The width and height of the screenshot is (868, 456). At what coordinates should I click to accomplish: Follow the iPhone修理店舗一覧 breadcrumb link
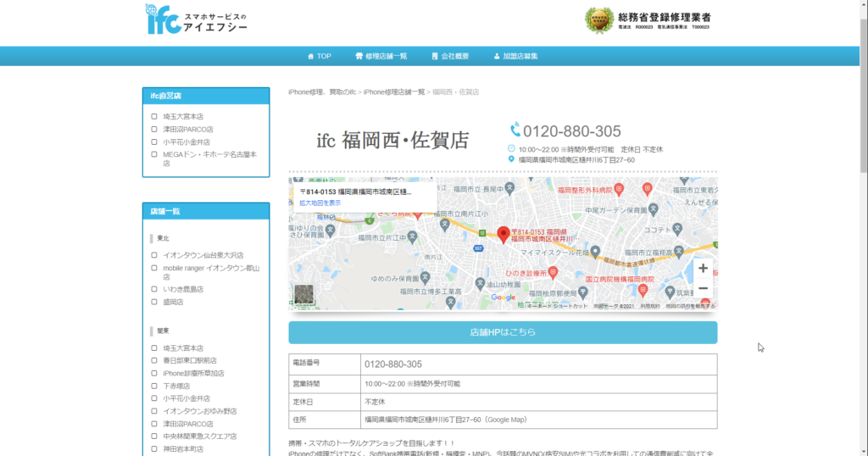(394, 92)
